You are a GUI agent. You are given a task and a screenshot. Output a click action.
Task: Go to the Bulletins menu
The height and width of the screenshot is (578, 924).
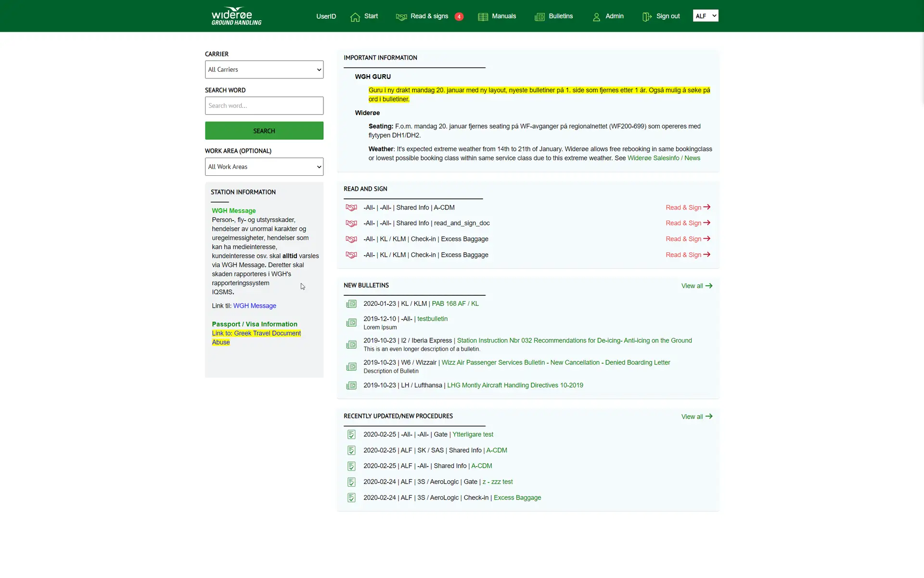561,16
